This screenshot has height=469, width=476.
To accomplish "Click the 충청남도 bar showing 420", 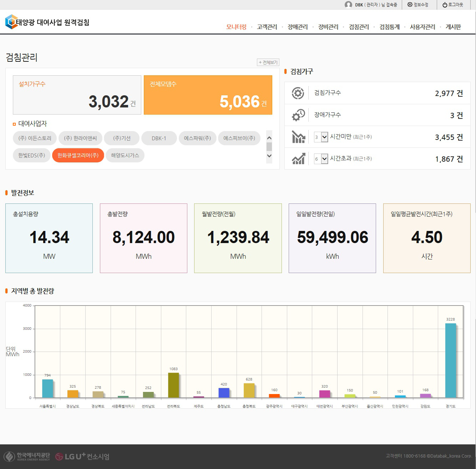I will [224, 393].
